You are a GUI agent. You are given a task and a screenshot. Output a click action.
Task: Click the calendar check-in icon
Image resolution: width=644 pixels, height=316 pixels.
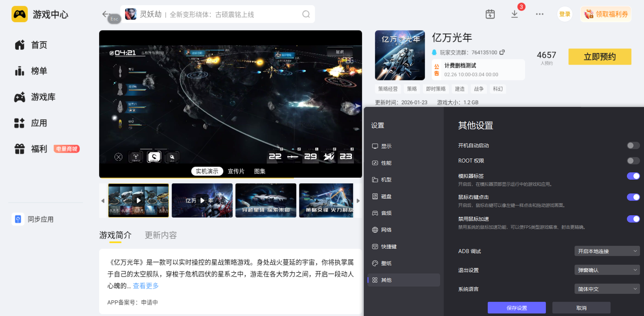click(x=490, y=14)
